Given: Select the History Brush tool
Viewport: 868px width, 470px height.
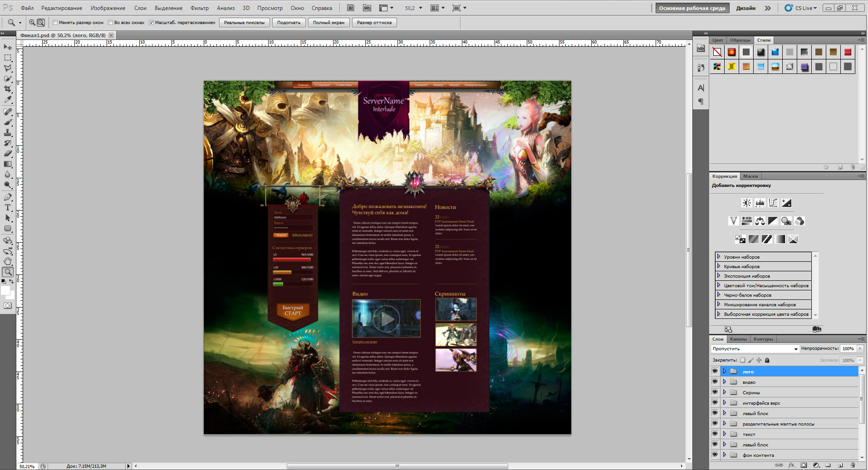Looking at the screenshot, I should [8, 143].
